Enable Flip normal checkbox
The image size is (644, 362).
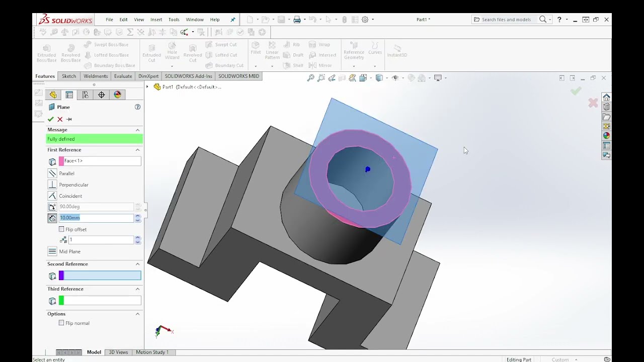61,323
